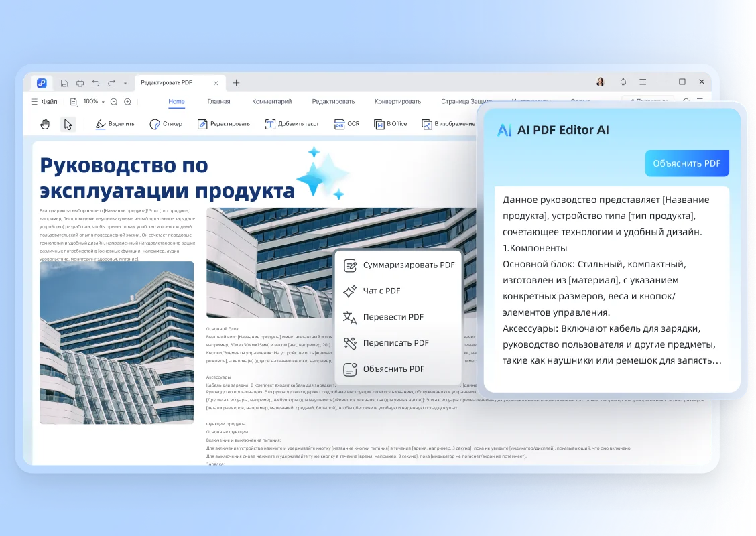756x536 pixels.
Task: Print the PDF using the printer icon
Action: pos(80,82)
